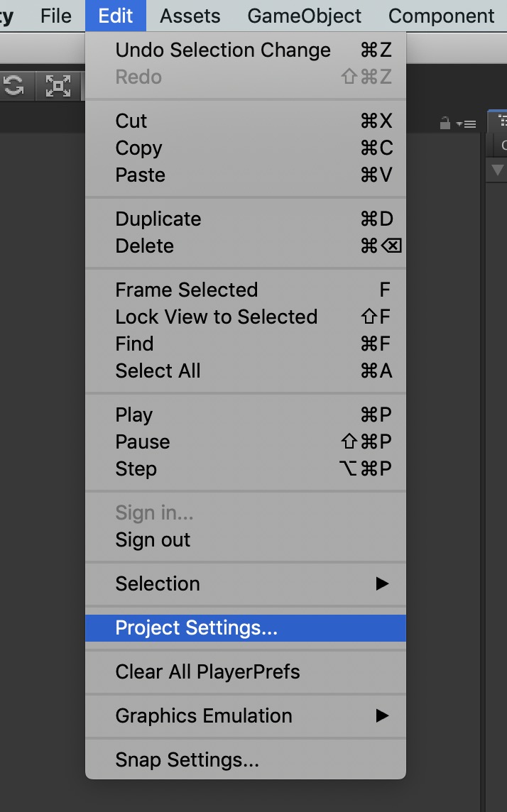This screenshot has width=507, height=812.
Task: Select Frame Selected option
Action: pyautogui.click(x=186, y=290)
